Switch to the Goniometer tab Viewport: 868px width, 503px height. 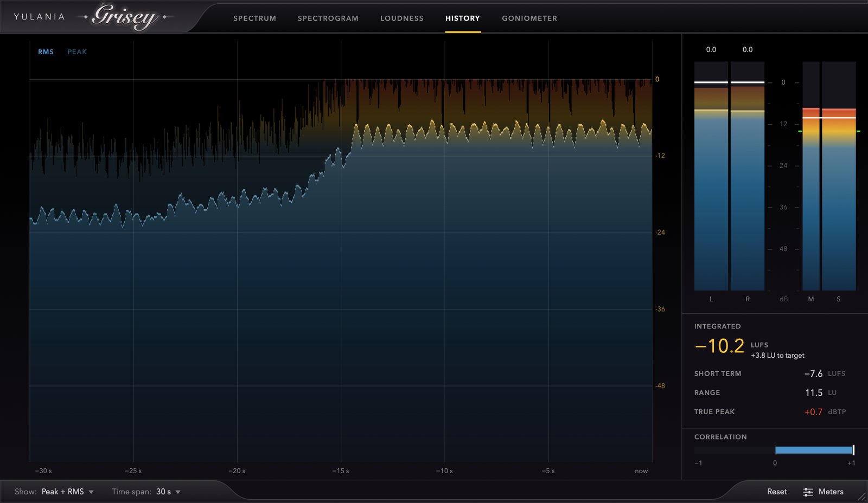coord(529,18)
